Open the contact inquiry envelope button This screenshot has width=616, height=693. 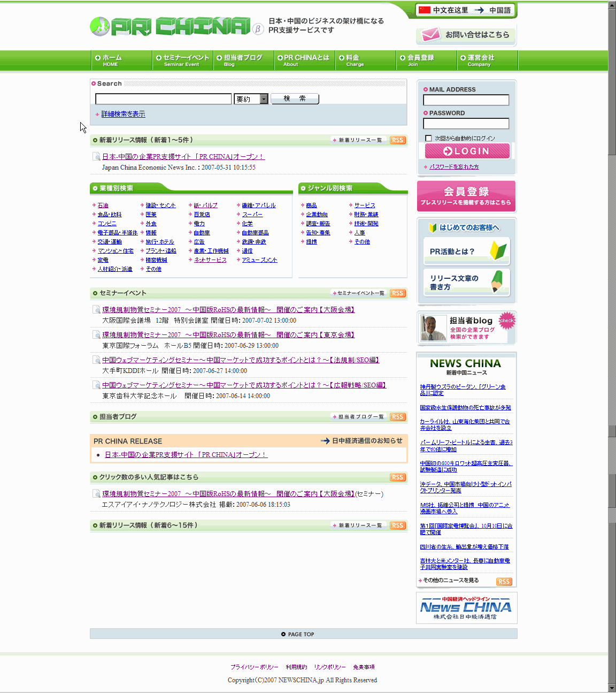coord(466,35)
